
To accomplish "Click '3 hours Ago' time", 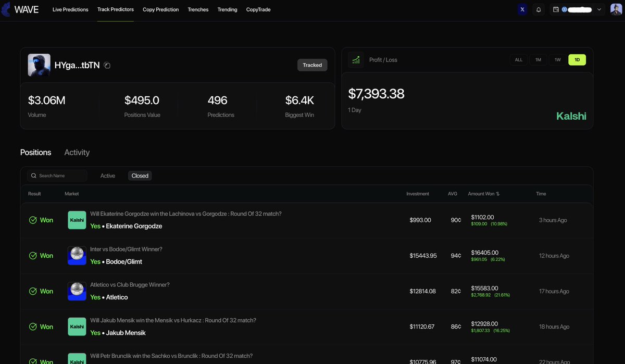I will pyautogui.click(x=553, y=220).
